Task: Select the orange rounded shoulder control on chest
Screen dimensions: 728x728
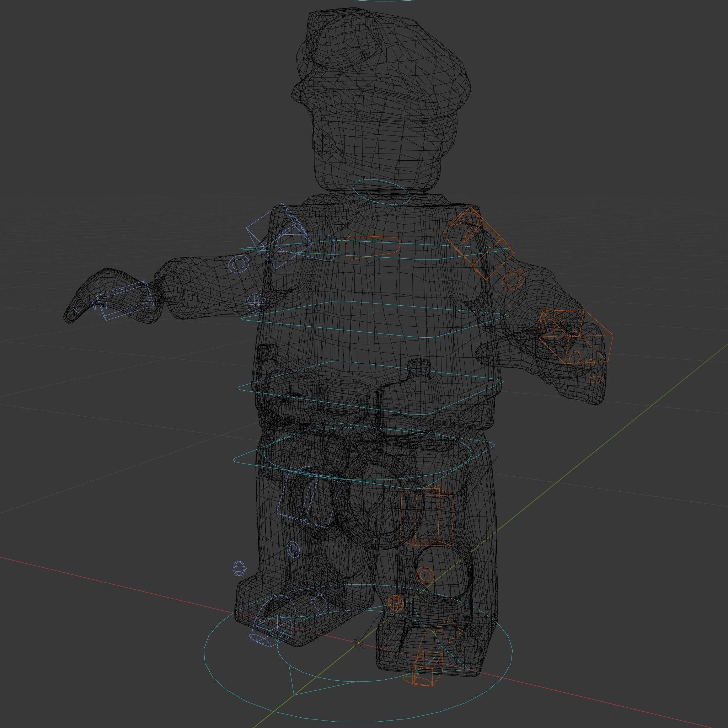Action: pos(373,248)
